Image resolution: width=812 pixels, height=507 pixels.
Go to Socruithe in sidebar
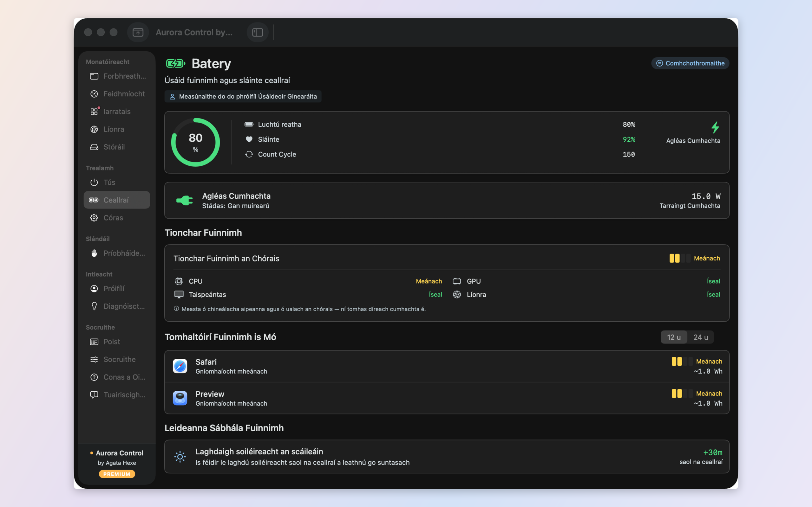117,359
